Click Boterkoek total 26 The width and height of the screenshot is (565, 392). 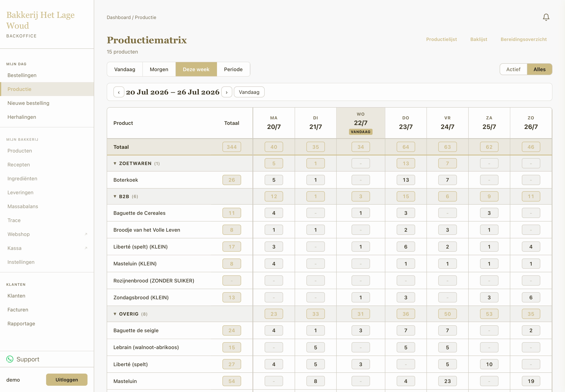[232, 180]
